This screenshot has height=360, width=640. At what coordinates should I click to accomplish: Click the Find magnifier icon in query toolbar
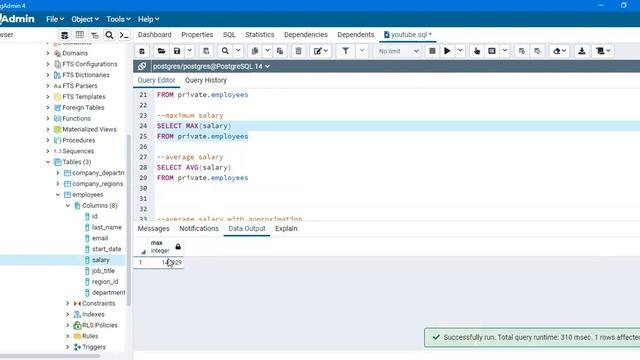point(225,51)
